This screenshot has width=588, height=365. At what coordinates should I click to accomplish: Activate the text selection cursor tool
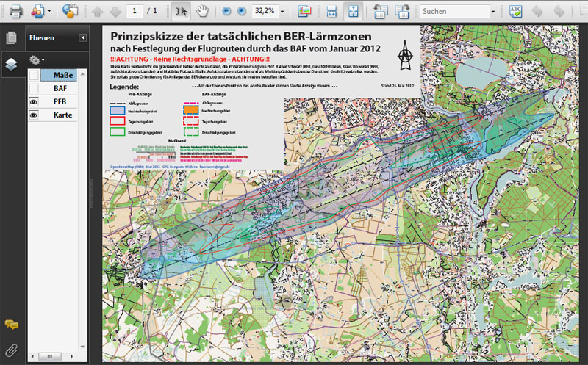(x=181, y=11)
